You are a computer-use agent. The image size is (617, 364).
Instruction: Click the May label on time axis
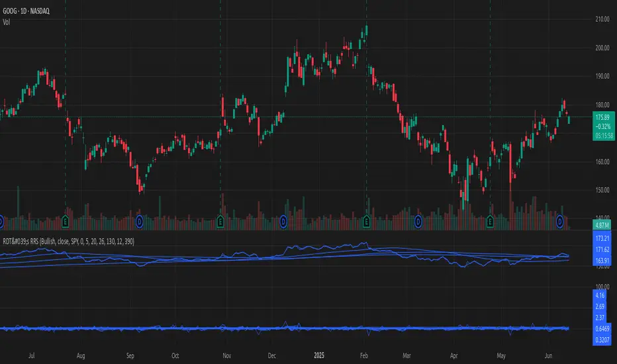coord(501,355)
